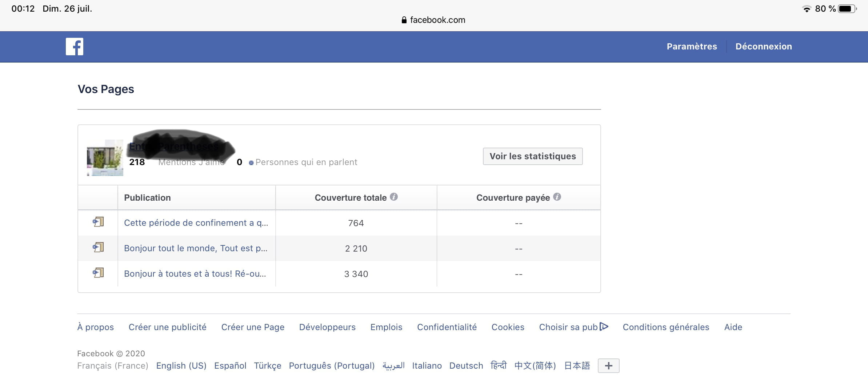
Task: Tap the battery status icon
Action: 848,9
